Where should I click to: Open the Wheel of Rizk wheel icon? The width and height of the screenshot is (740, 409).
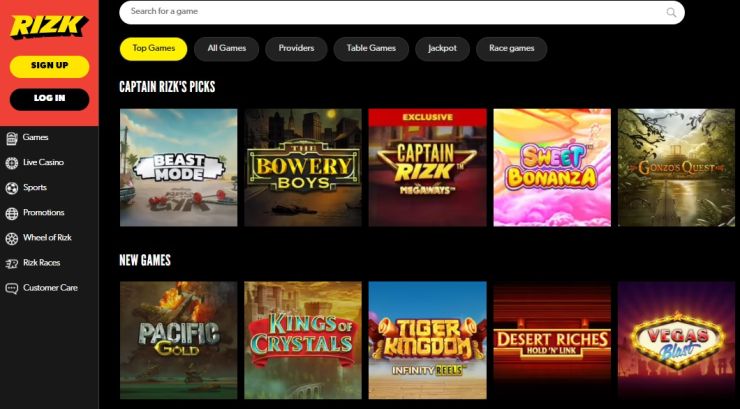coord(11,239)
